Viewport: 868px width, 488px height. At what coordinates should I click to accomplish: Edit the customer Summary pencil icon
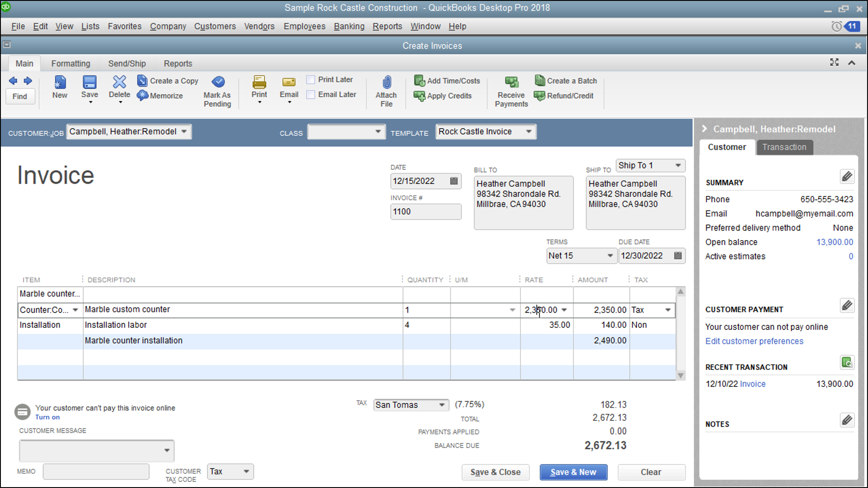point(847,177)
